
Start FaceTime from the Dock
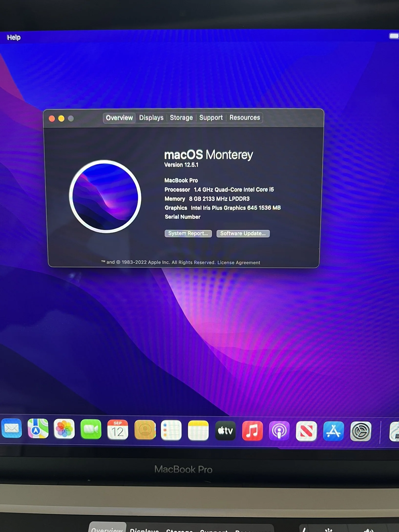click(91, 429)
